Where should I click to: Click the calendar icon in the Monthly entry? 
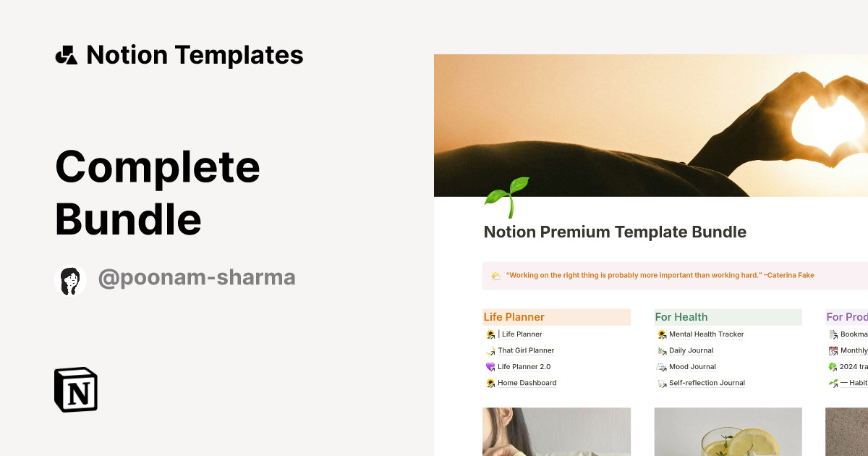(x=833, y=350)
